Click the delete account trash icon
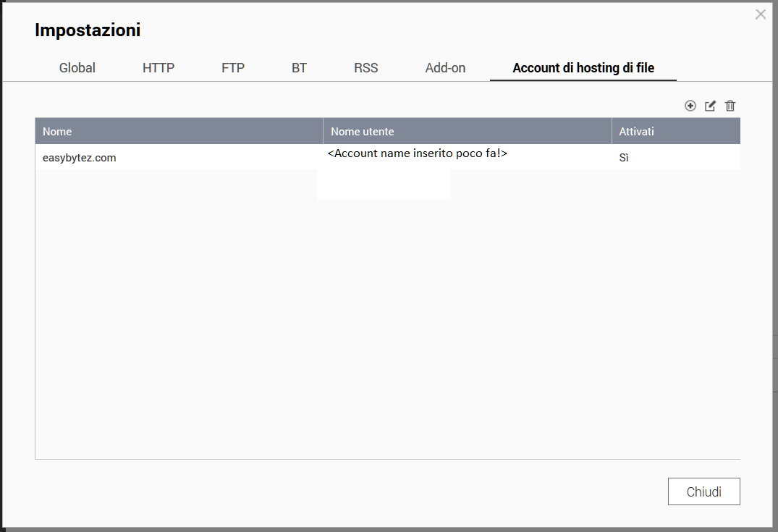Viewport: 778px width, 532px height. [730, 106]
